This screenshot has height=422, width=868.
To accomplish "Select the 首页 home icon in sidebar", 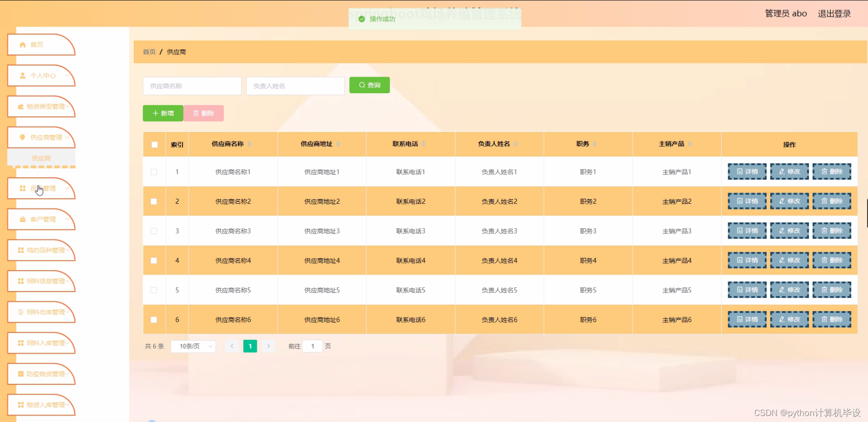I will coord(22,45).
